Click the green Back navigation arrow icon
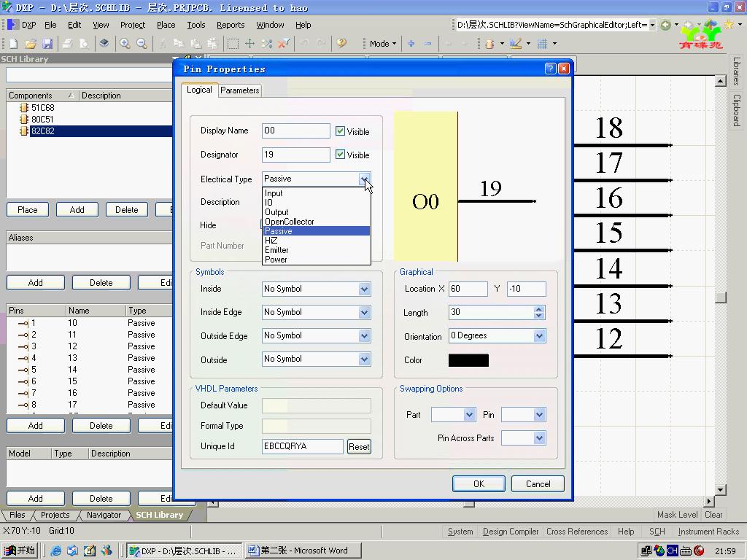The image size is (747, 560). click(x=665, y=25)
